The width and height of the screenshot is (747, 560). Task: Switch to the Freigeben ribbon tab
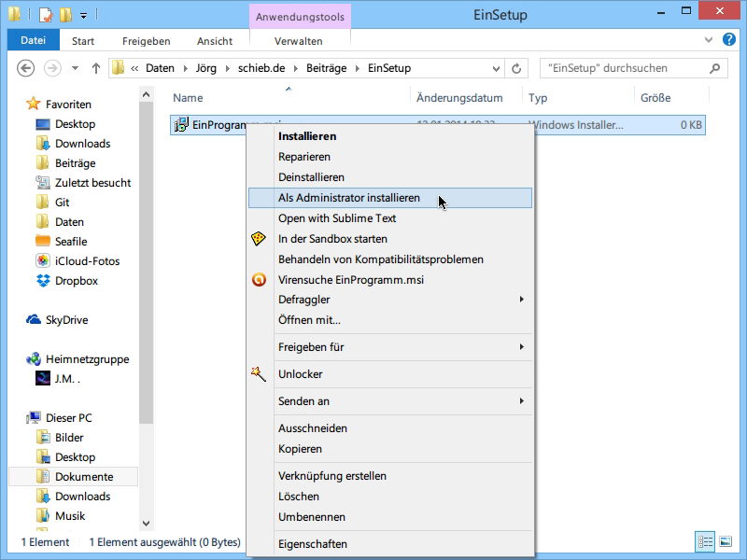point(147,41)
